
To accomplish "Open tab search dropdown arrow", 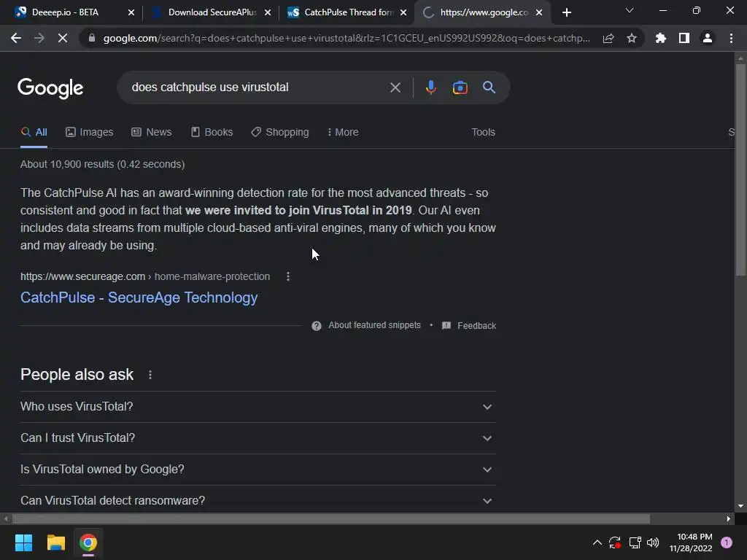I will click(x=630, y=10).
